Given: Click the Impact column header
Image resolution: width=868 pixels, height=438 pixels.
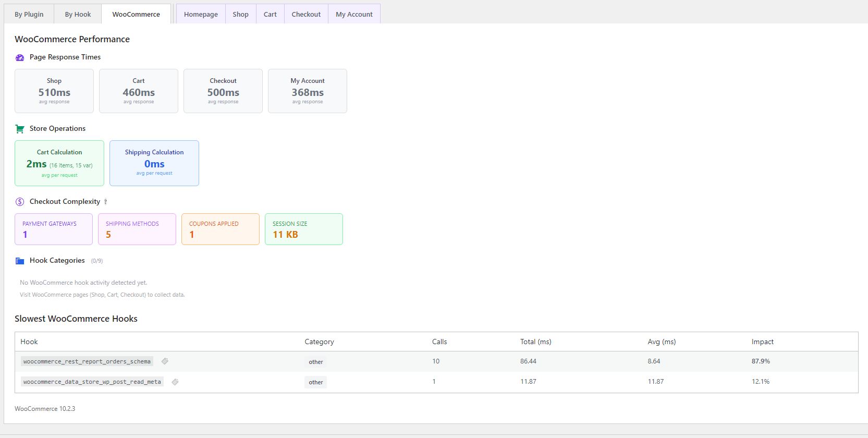Looking at the screenshot, I should [x=762, y=342].
